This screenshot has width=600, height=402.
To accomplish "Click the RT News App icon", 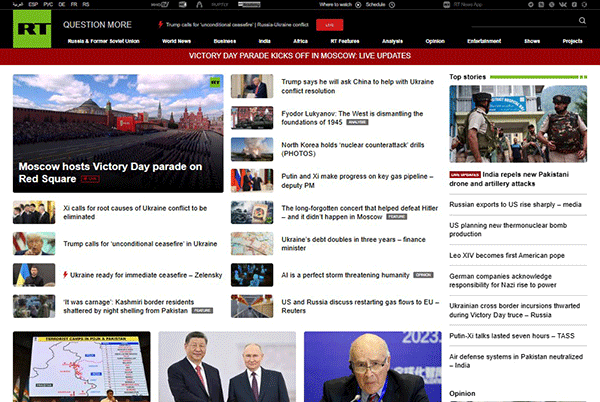I will pos(447,5).
